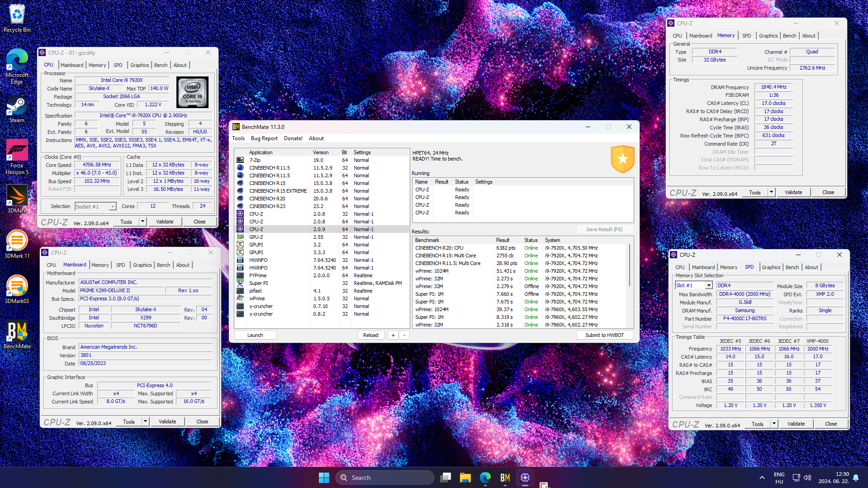Open the BenchMate desktop shortcut
This screenshot has width=868, height=488.
pos(17,335)
